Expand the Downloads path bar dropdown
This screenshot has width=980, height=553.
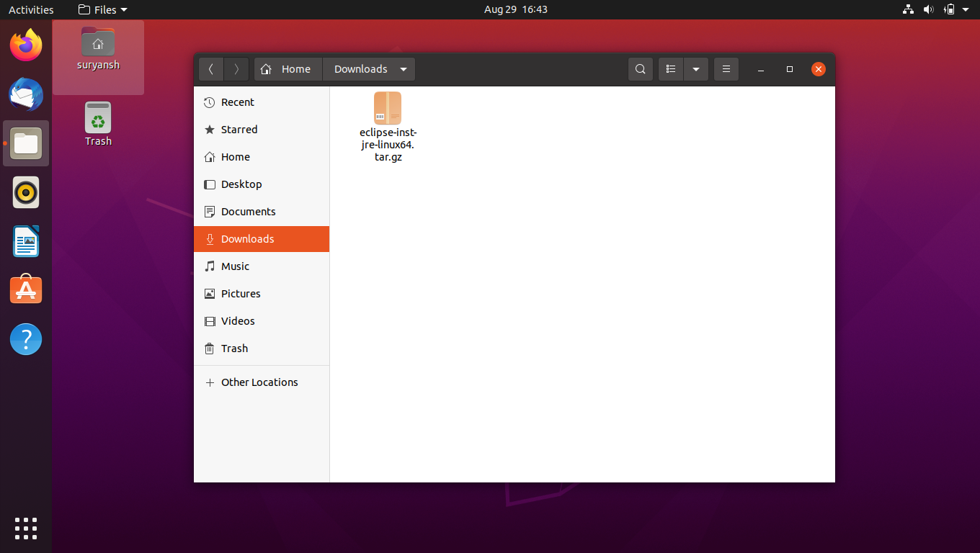(x=402, y=68)
